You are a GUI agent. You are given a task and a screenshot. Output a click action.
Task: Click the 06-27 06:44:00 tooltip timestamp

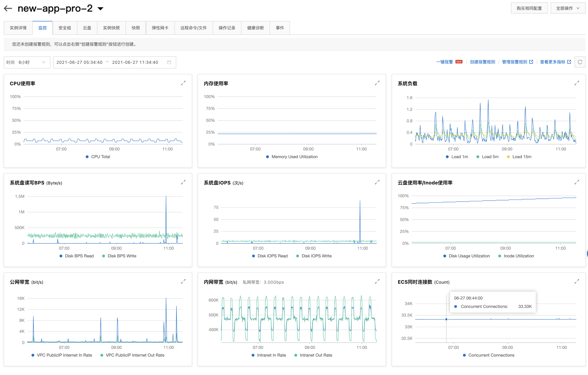pos(468,298)
